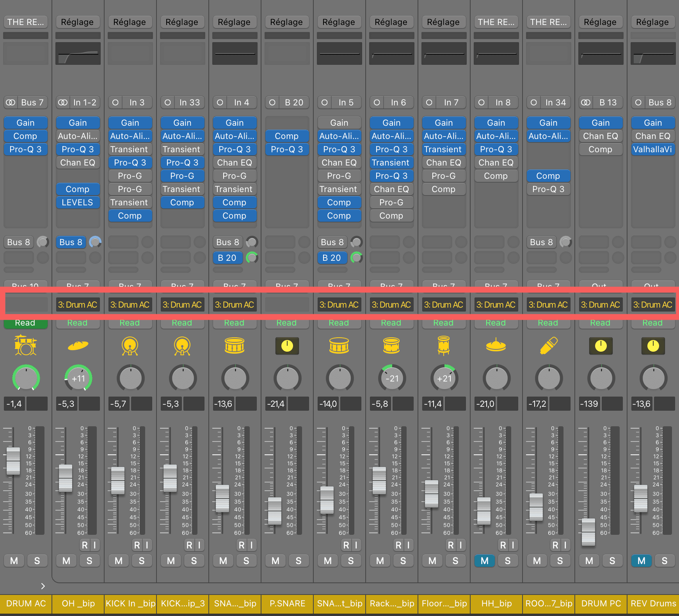This screenshot has width=679, height=616.
Task: Open the Comp plug-in on P.SNARE
Action: click(287, 136)
